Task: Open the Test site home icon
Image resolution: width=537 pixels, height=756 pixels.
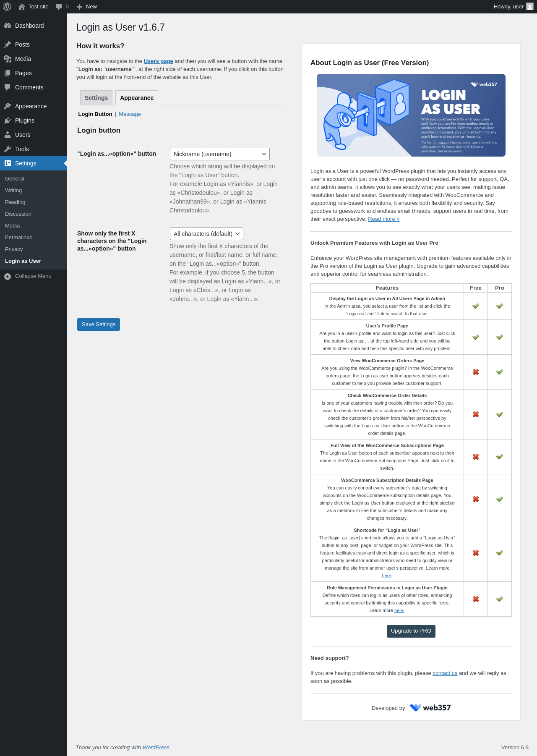Action: tap(22, 7)
